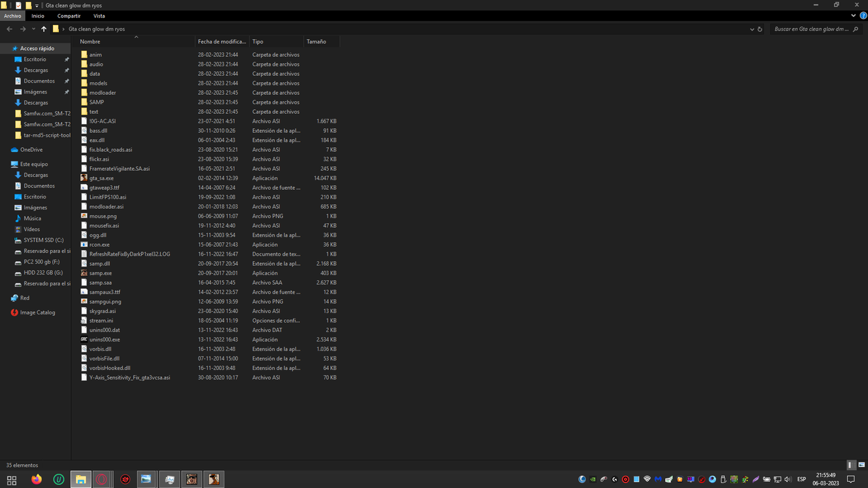
Task: Click the search box for this folder
Action: tap(816, 29)
